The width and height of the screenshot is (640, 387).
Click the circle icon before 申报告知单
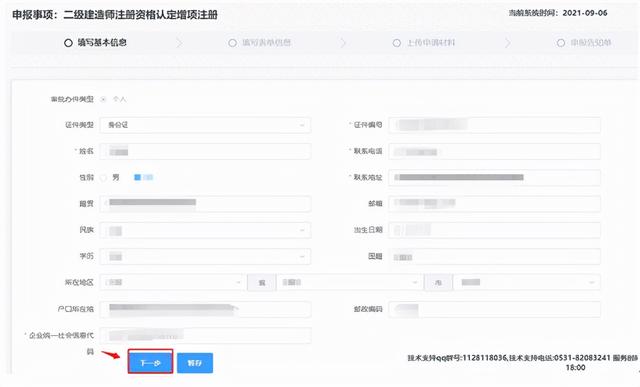561,43
